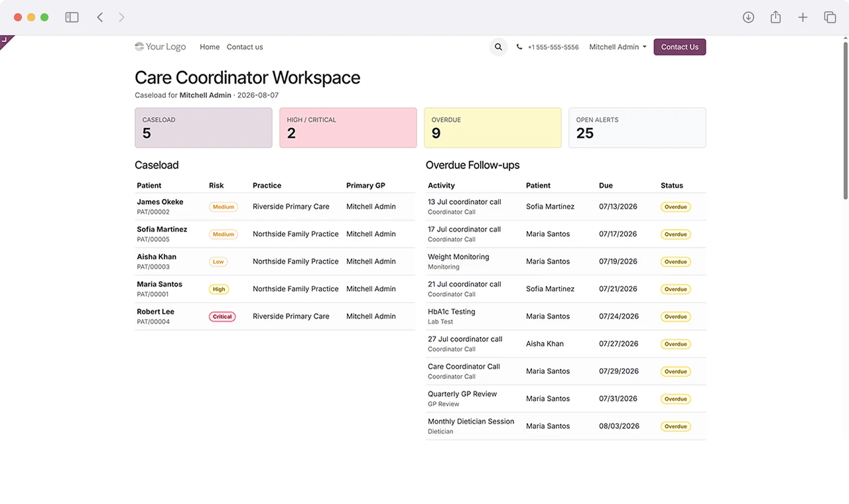Open the 17 Jul coordinator call activity

point(464,229)
